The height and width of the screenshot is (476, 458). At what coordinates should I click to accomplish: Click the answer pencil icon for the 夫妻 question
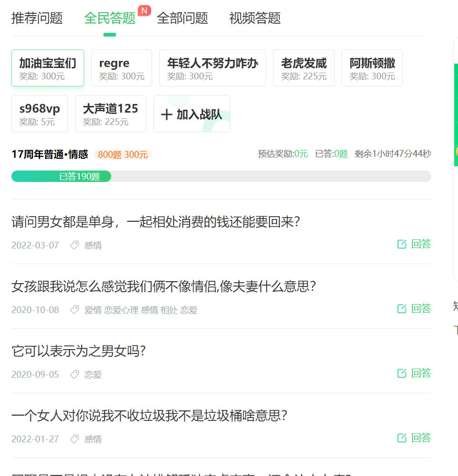coord(401,308)
